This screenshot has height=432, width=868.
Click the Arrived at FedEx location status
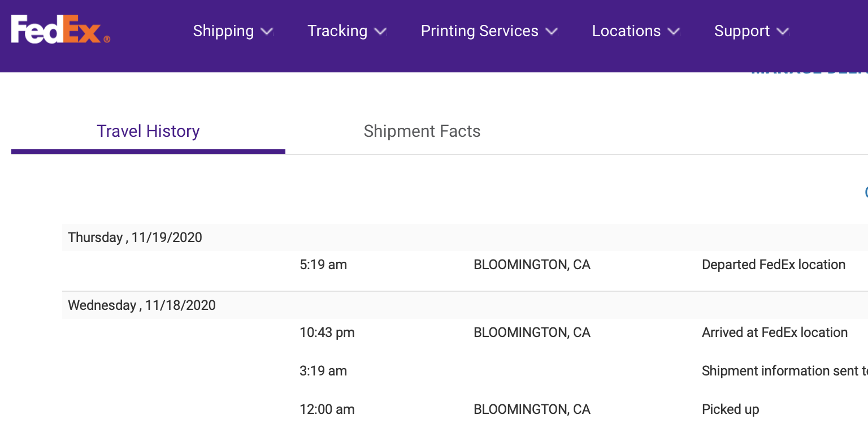pos(774,332)
